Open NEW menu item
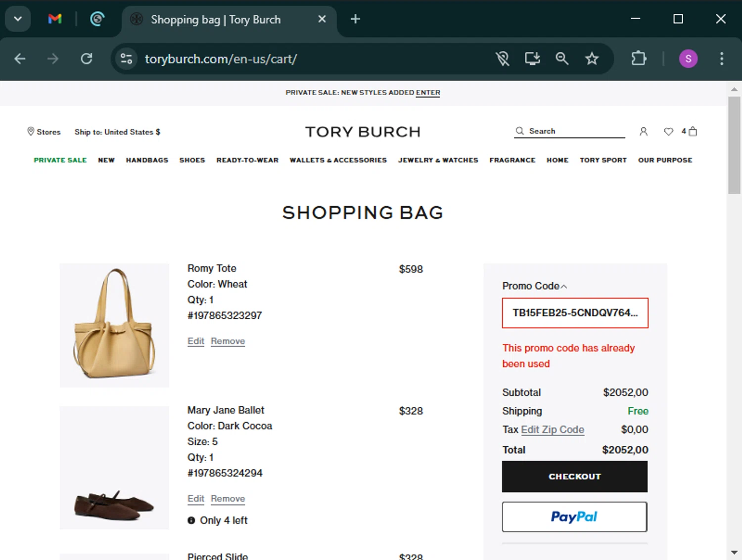Image resolution: width=742 pixels, height=560 pixels. (x=106, y=160)
